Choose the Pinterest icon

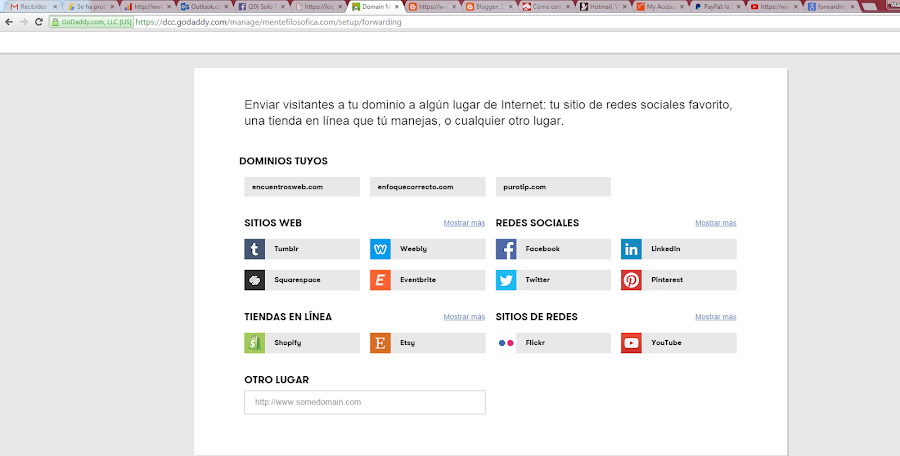click(631, 280)
